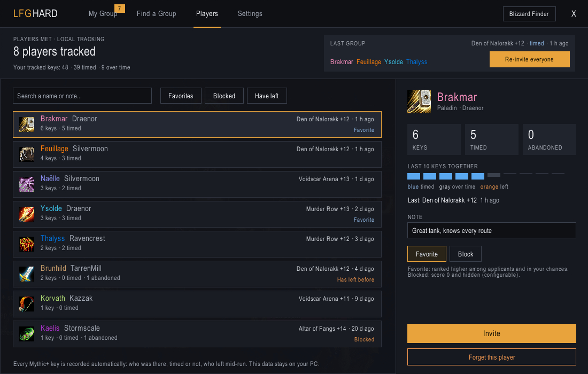Click Kaelis's class icon in the player list
Screen dimensions: 588x374
(x=27, y=334)
